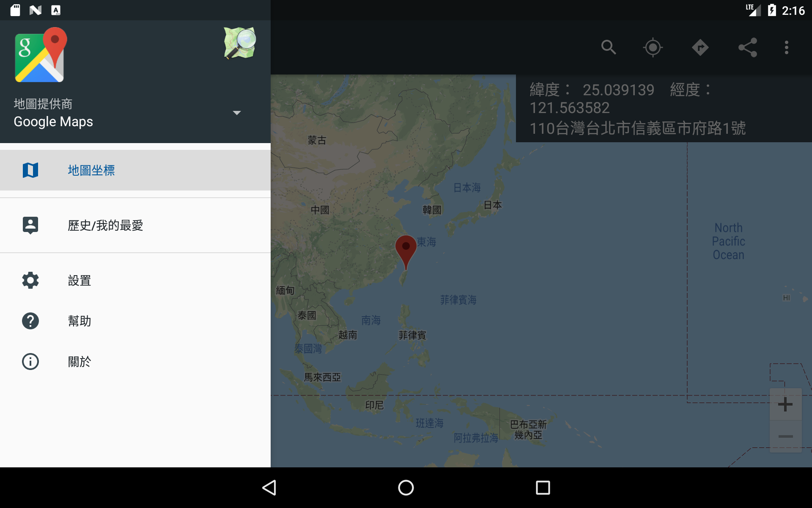The width and height of the screenshot is (812, 508).
Task: Tap the search magnifier icon
Action: (609, 47)
